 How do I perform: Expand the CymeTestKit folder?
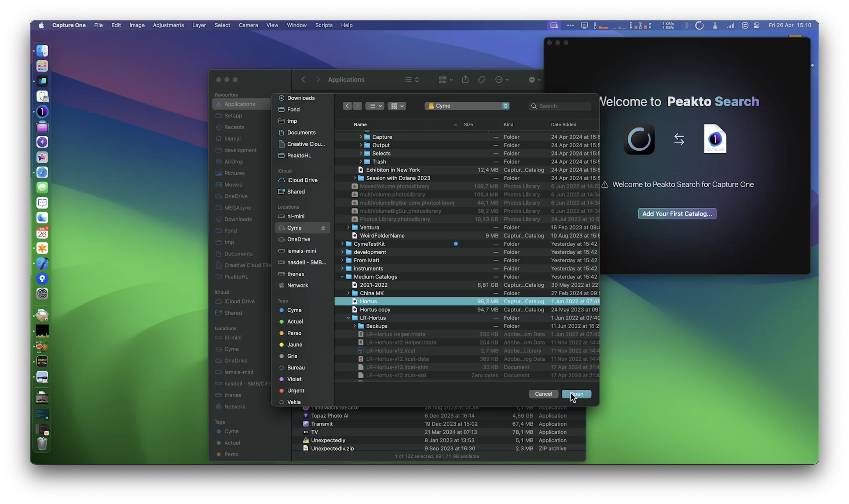tap(342, 244)
